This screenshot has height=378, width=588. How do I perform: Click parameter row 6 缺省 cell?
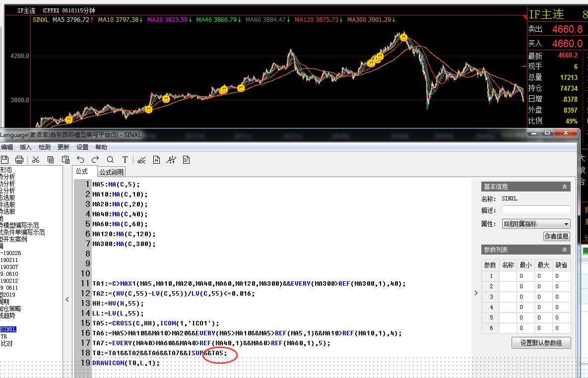tap(561, 328)
